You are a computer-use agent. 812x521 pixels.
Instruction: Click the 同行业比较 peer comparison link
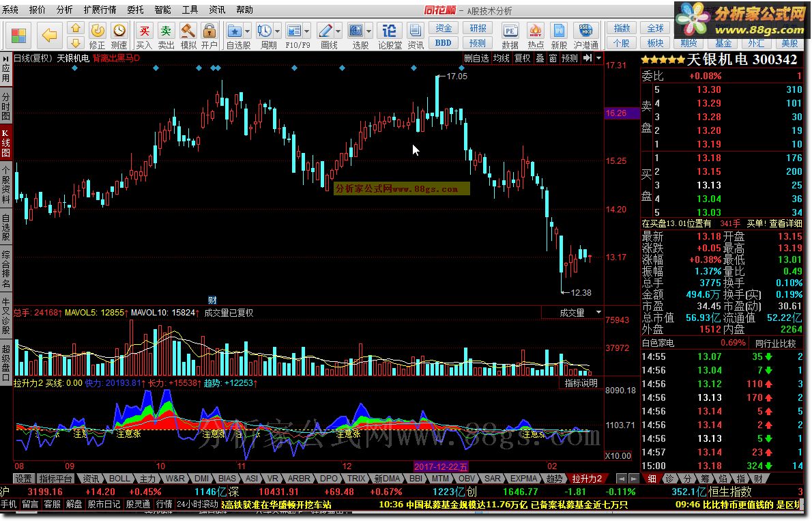click(775, 343)
